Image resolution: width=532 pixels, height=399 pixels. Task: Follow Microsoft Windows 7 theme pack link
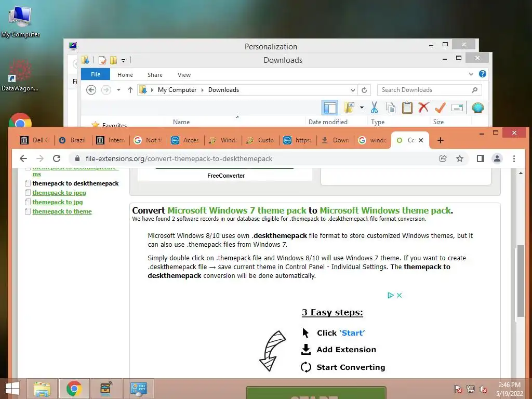(x=237, y=210)
